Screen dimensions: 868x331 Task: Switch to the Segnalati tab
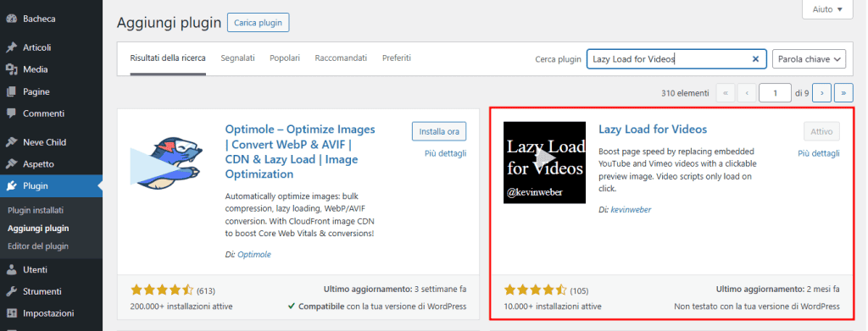coord(237,58)
